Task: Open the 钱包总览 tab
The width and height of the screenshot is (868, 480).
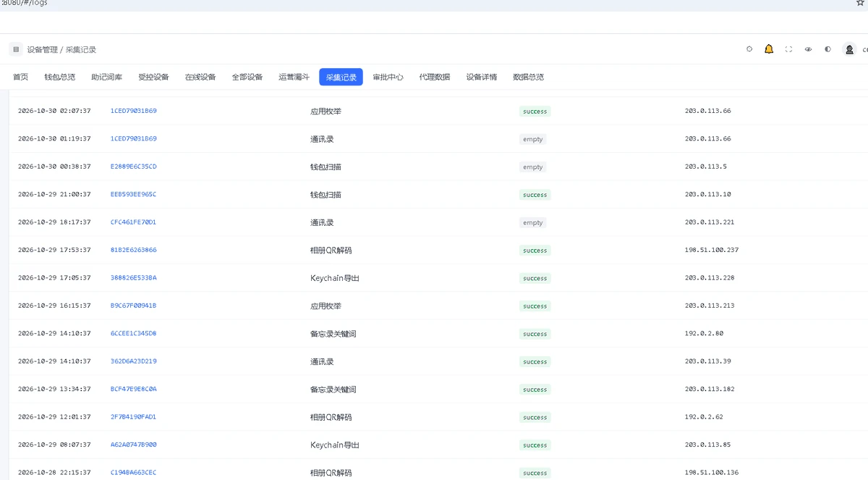Action: click(x=60, y=77)
